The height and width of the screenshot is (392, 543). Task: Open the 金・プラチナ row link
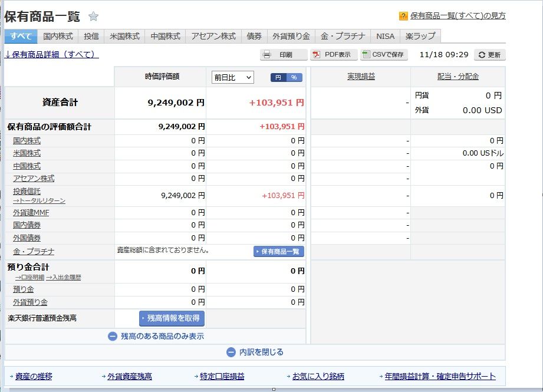(x=34, y=252)
